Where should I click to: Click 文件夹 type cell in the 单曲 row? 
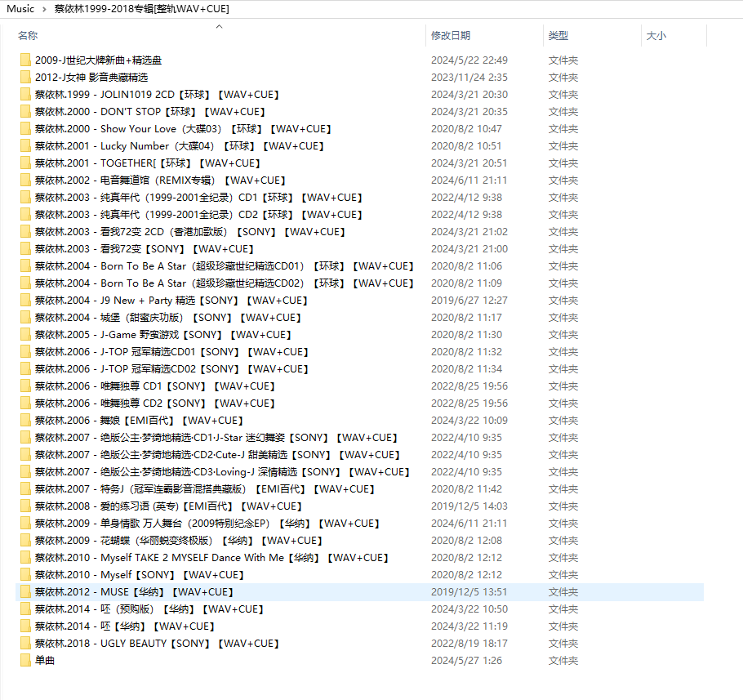click(563, 661)
